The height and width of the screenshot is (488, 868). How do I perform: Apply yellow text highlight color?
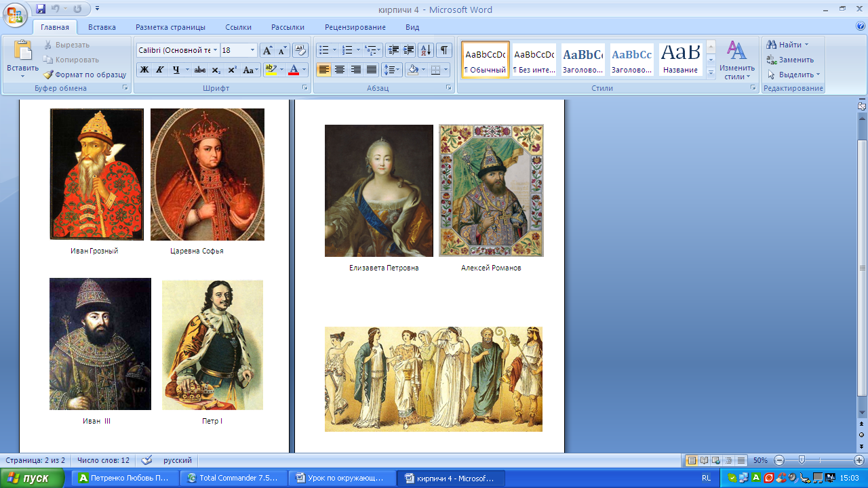(x=270, y=70)
